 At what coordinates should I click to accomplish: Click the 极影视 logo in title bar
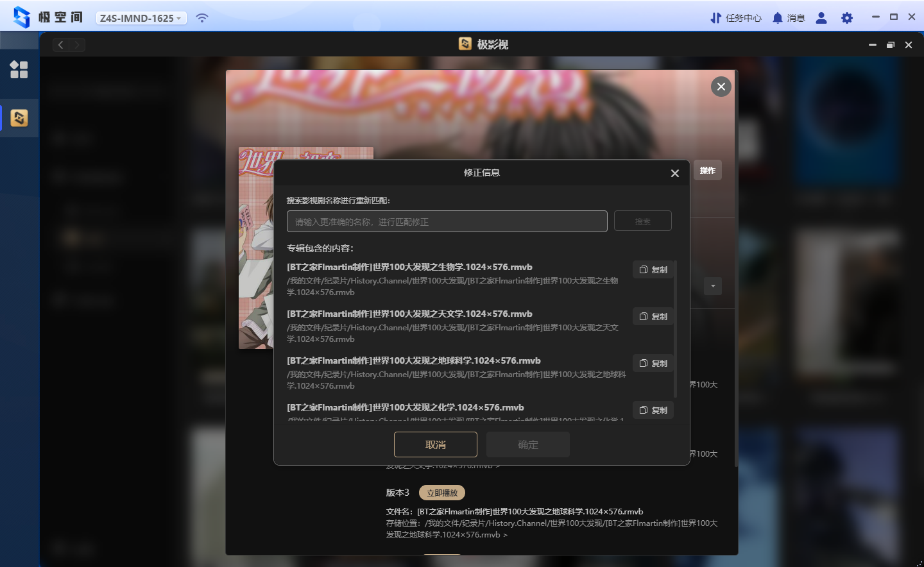pos(465,44)
